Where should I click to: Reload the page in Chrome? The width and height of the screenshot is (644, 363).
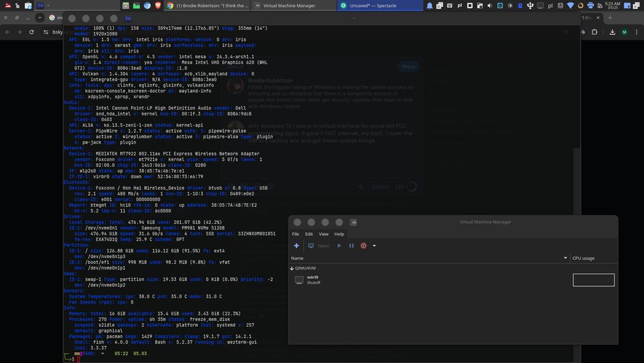(x=31, y=32)
